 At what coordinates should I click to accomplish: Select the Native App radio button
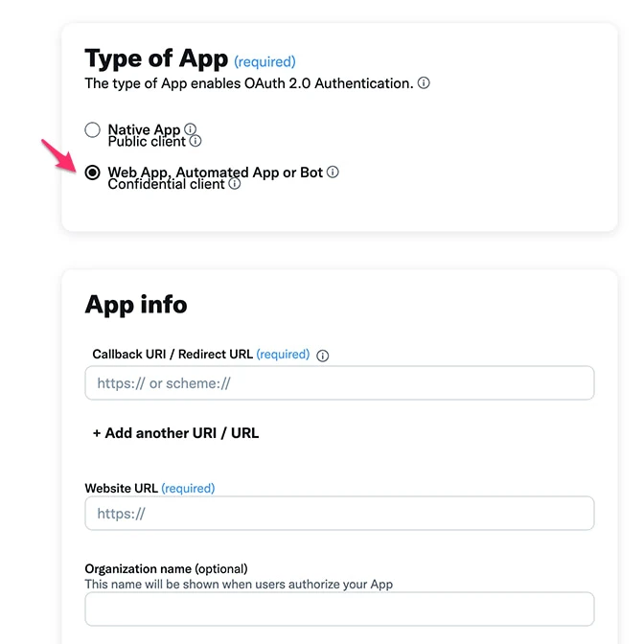click(92, 130)
